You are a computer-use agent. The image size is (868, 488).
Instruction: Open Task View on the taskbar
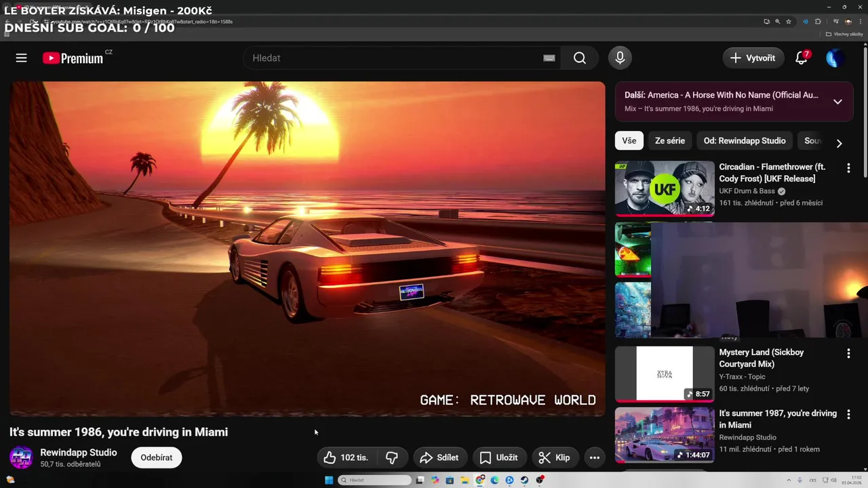coord(420,480)
